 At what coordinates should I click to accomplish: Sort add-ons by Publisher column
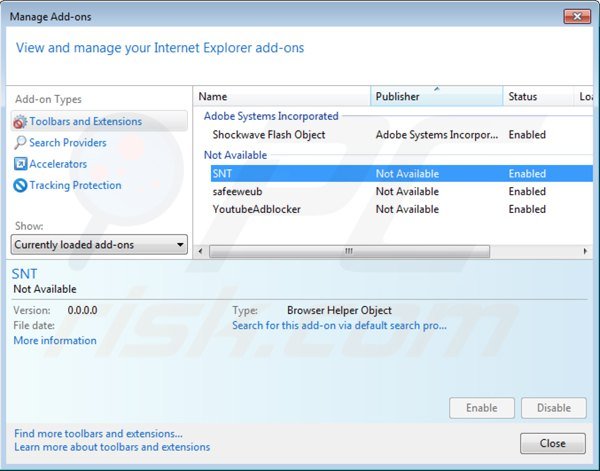436,97
